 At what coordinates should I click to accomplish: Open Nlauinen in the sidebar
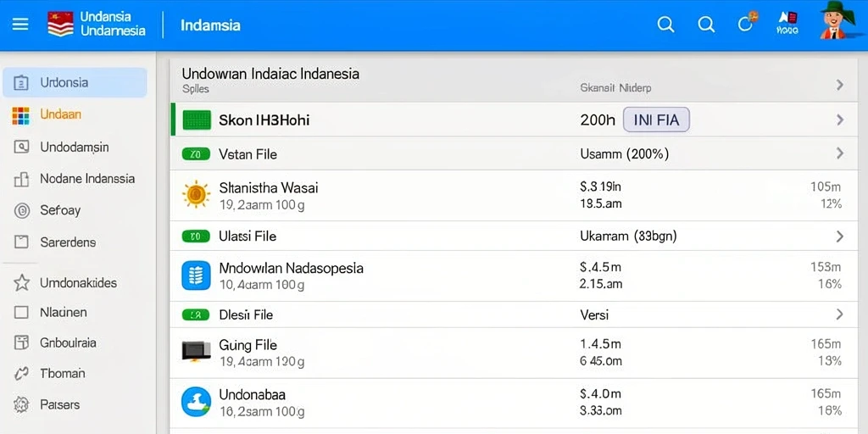tap(64, 312)
